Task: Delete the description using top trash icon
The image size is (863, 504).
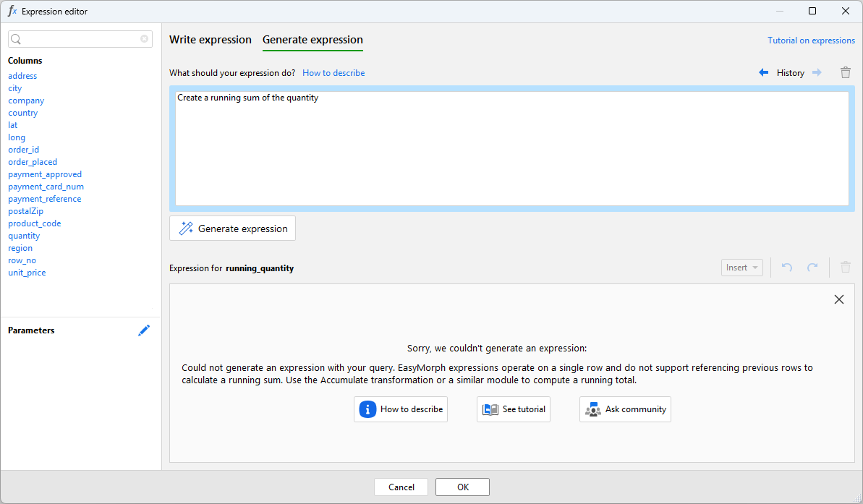Action: tap(845, 73)
